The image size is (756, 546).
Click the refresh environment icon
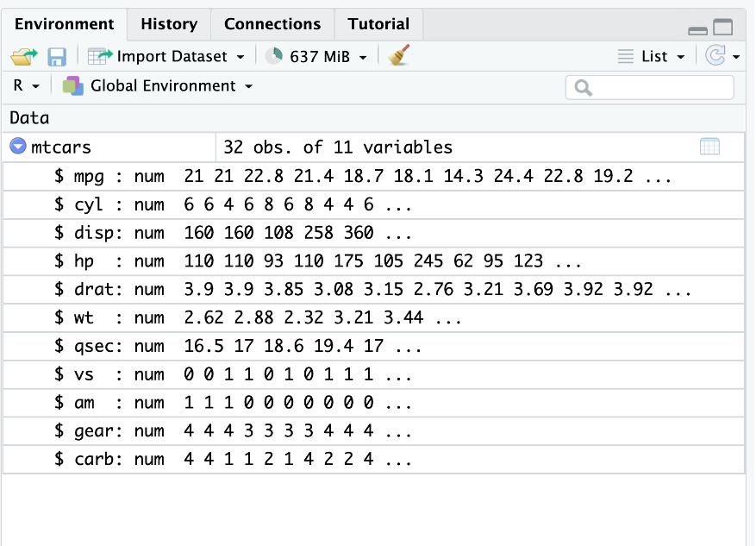coord(715,56)
